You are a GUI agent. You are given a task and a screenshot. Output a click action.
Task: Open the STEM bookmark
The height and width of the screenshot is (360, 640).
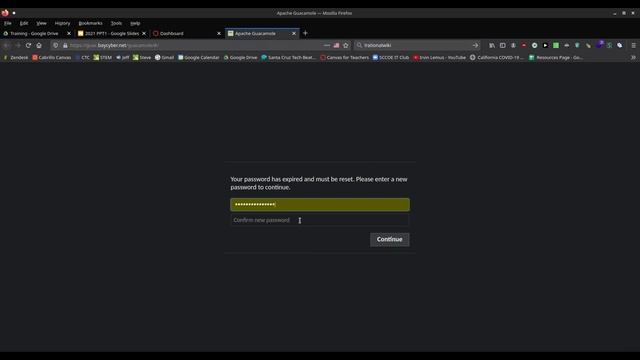tap(102, 58)
